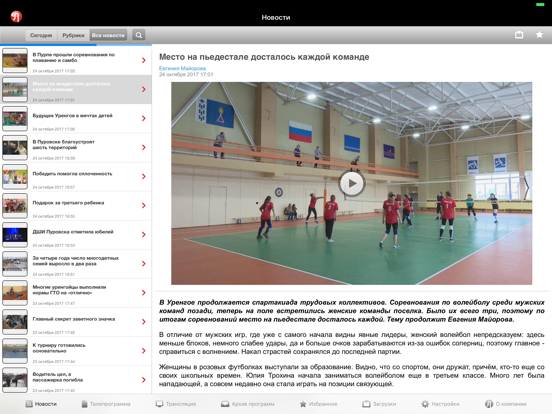The width and height of the screenshot is (552, 414).
Task: Expand arrow for Водитель цел, а пассажирка погибла
Action: point(144,380)
